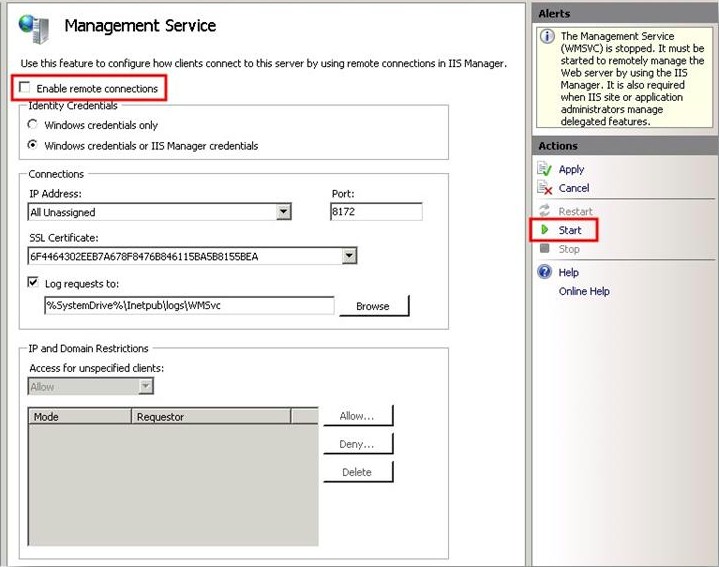This screenshot has height=567, width=719.
Task: Click the Management Service title text
Action: click(x=140, y=26)
